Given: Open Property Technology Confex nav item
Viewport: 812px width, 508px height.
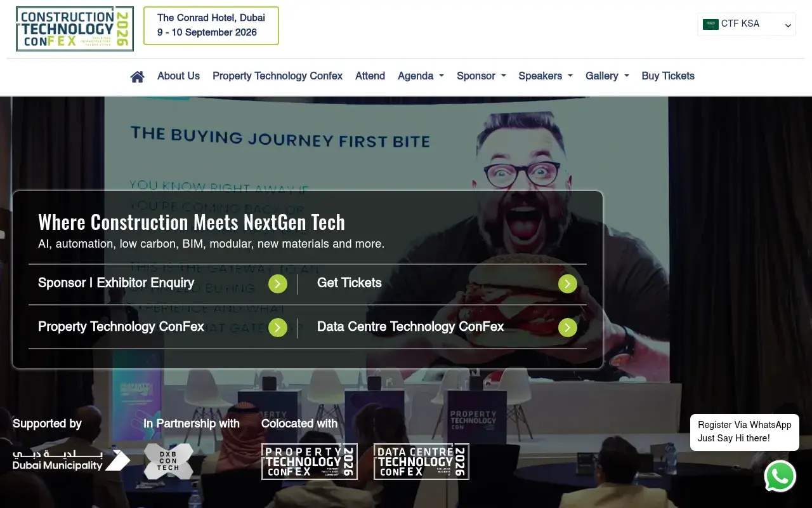Looking at the screenshot, I should pyautogui.click(x=277, y=76).
